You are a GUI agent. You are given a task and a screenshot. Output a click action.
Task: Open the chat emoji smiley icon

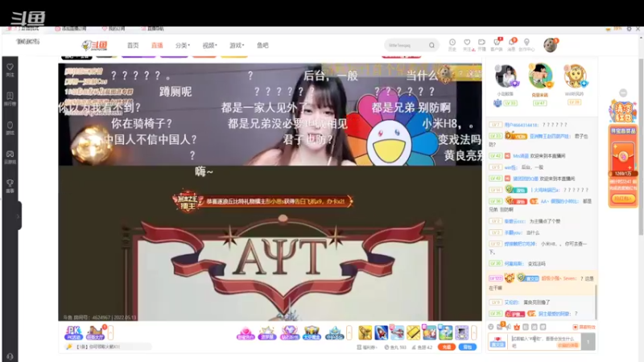pos(491,327)
